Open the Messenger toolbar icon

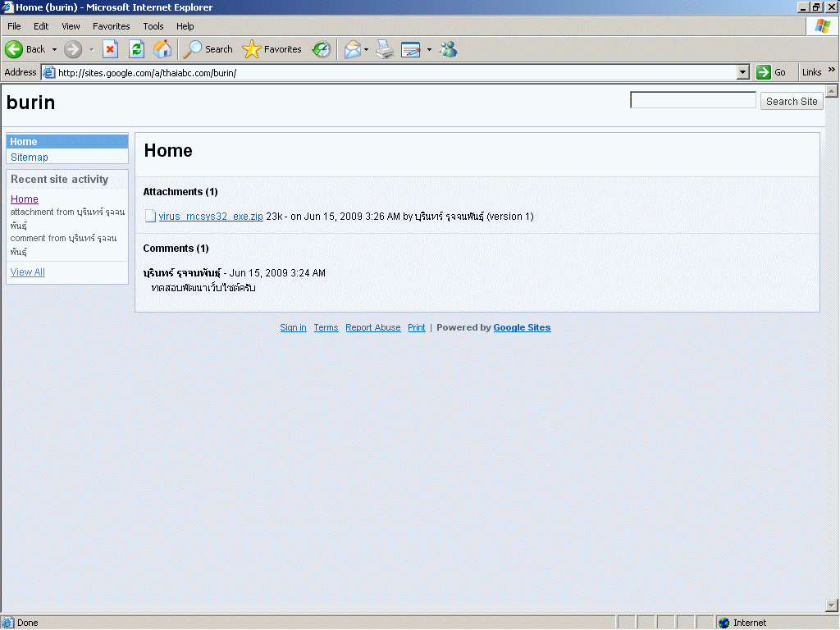tap(448, 49)
